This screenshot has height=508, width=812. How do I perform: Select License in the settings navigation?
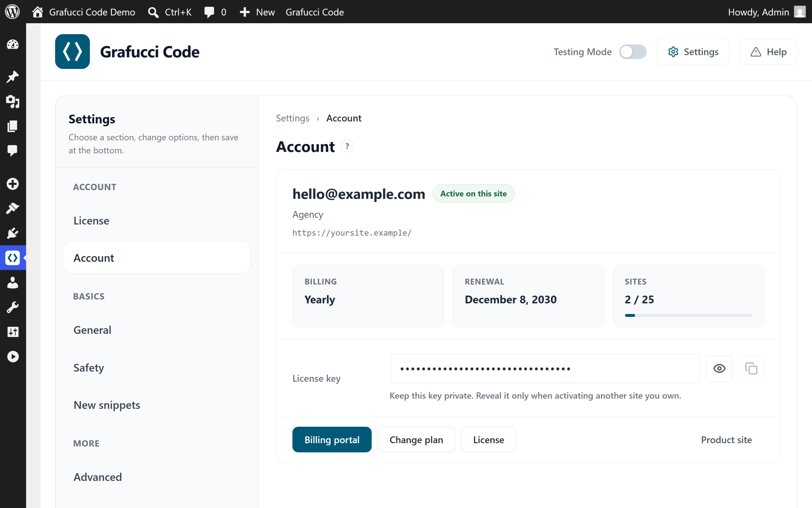point(157,220)
